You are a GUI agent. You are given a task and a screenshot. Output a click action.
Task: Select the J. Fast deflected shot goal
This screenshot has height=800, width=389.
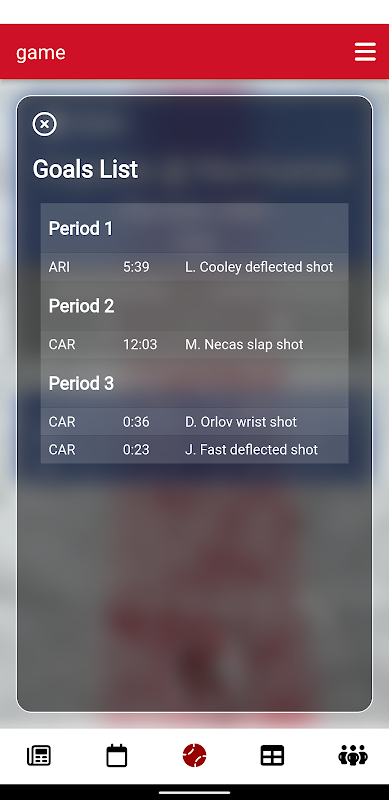click(x=194, y=449)
